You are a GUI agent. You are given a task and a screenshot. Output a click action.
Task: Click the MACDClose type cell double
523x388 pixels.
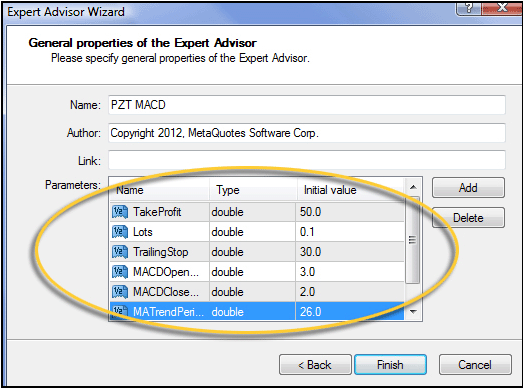click(227, 292)
